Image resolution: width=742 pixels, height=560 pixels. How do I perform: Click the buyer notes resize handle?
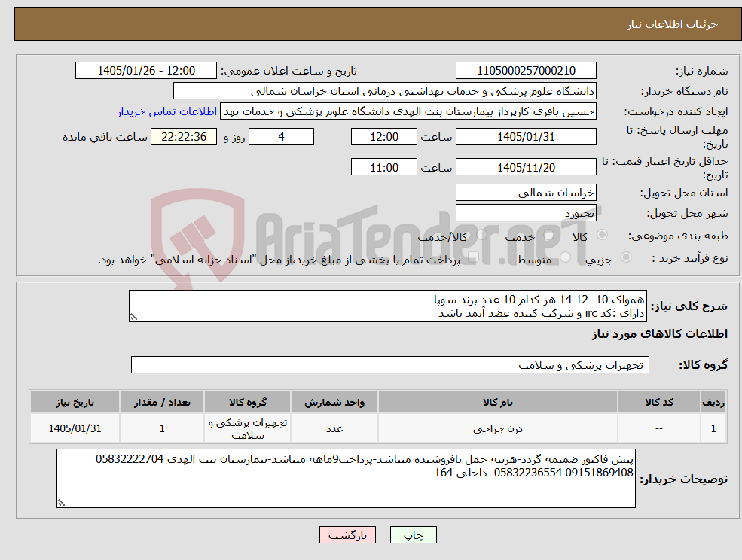61,503
